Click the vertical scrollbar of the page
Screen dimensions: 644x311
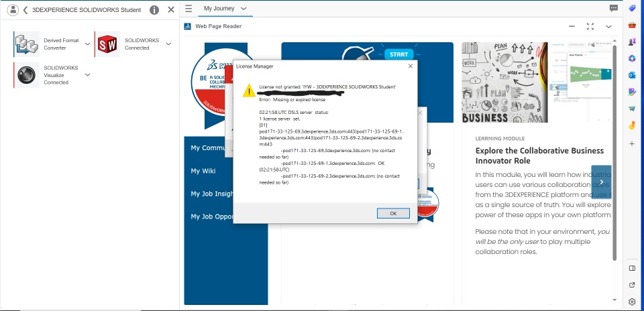click(x=614, y=151)
